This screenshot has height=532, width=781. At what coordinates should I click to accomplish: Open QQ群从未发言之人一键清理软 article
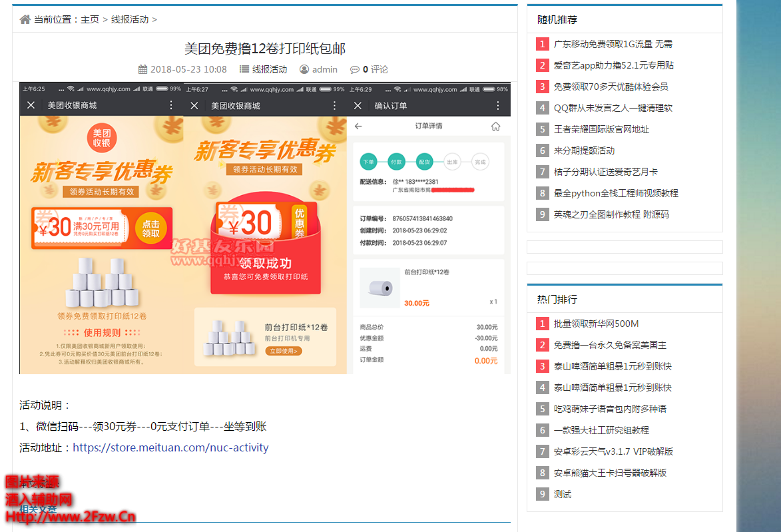[x=613, y=108]
